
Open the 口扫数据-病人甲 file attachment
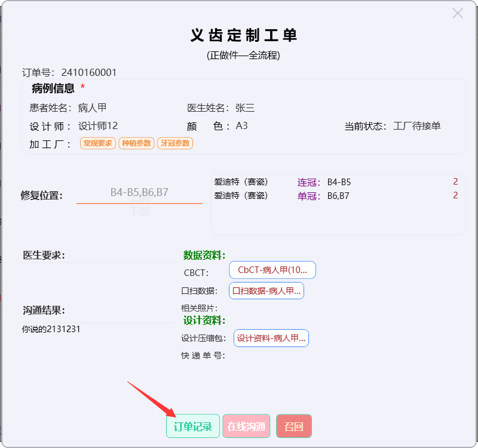(266, 291)
